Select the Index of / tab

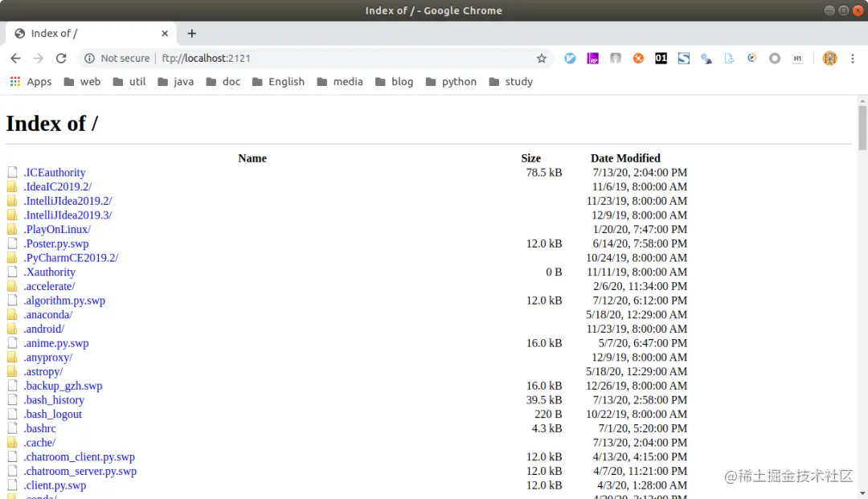(x=92, y=33)
